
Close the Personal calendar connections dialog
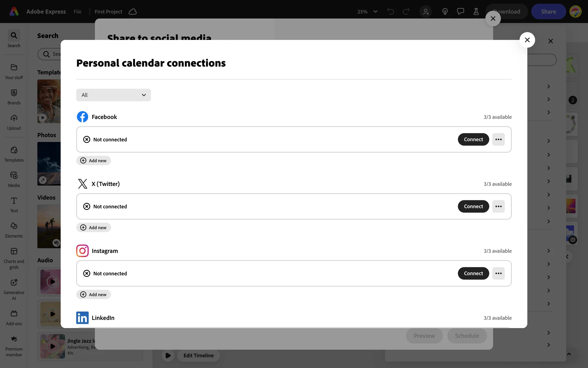tap(527, 40)
